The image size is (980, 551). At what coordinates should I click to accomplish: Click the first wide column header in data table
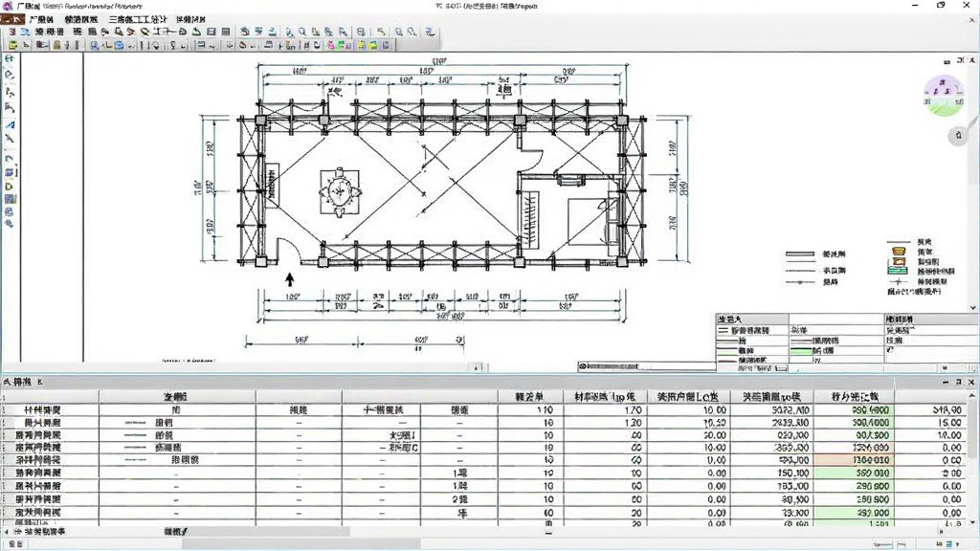(x=177, y=397)
